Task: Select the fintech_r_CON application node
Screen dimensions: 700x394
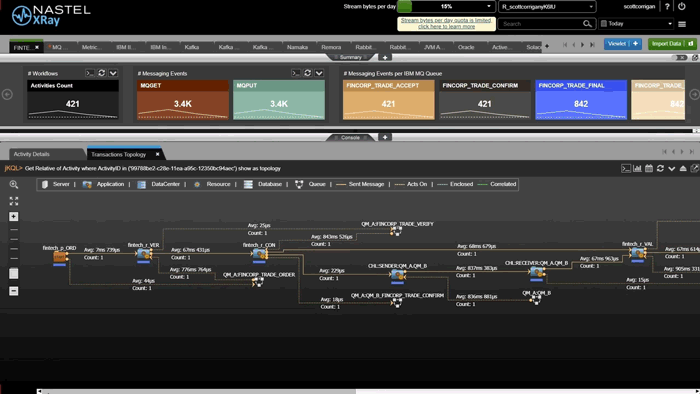Action: [x=260, y=255]
